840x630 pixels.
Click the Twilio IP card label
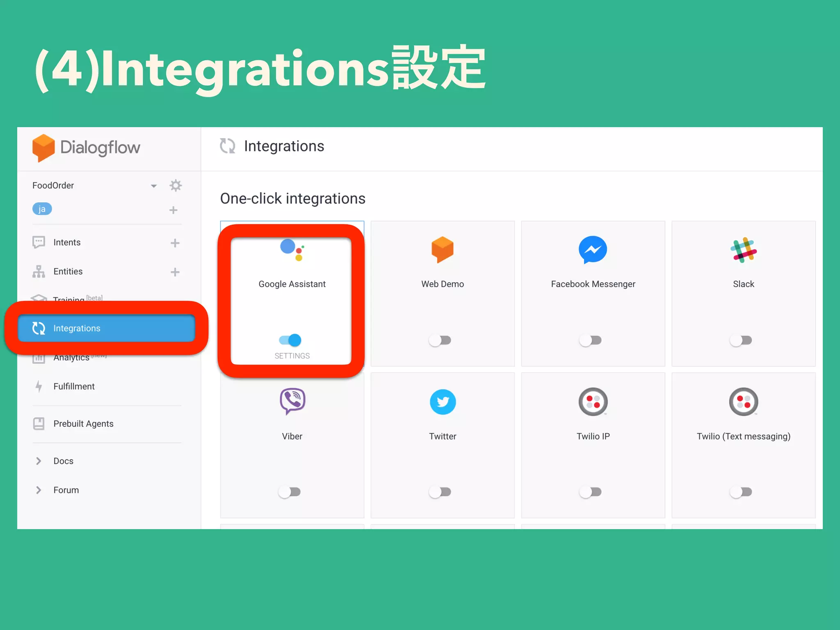point(593,436)
